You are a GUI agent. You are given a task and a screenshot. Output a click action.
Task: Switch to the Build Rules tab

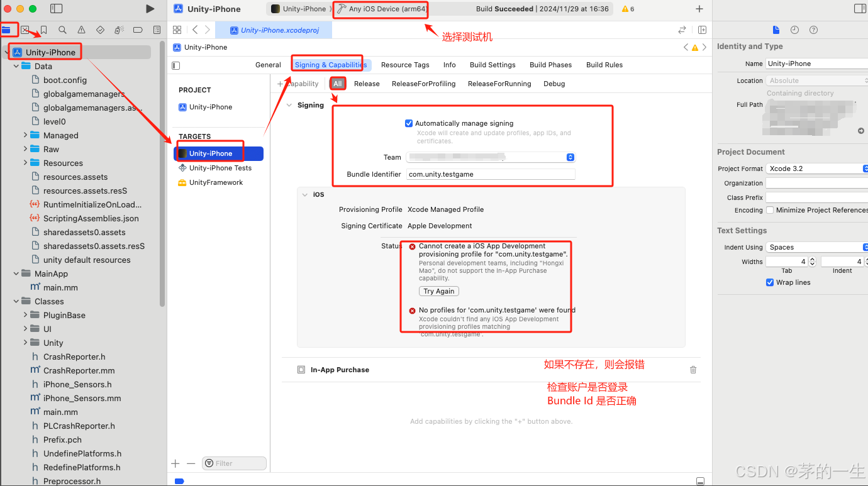click(x=604, y=65)
